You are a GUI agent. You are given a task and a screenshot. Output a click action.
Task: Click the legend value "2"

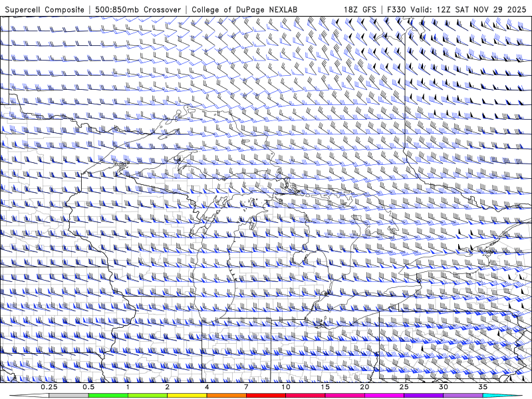[168, 387]
